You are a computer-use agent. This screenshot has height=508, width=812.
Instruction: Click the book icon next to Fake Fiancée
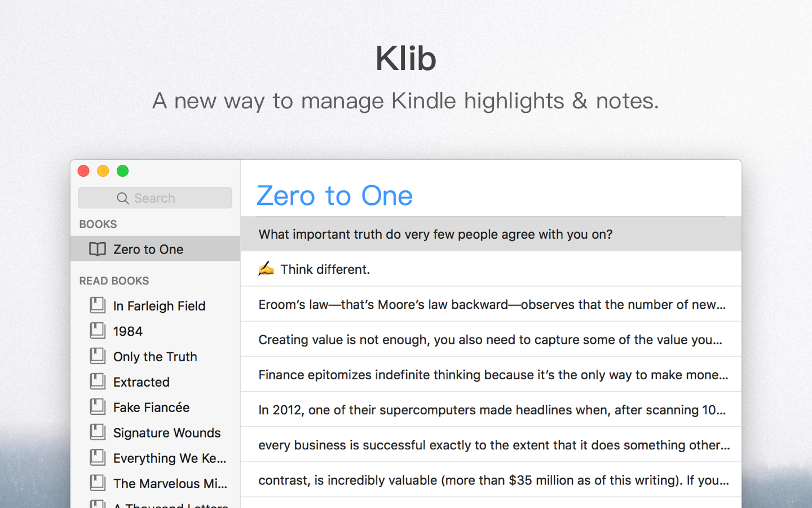(x=98, y=407)
